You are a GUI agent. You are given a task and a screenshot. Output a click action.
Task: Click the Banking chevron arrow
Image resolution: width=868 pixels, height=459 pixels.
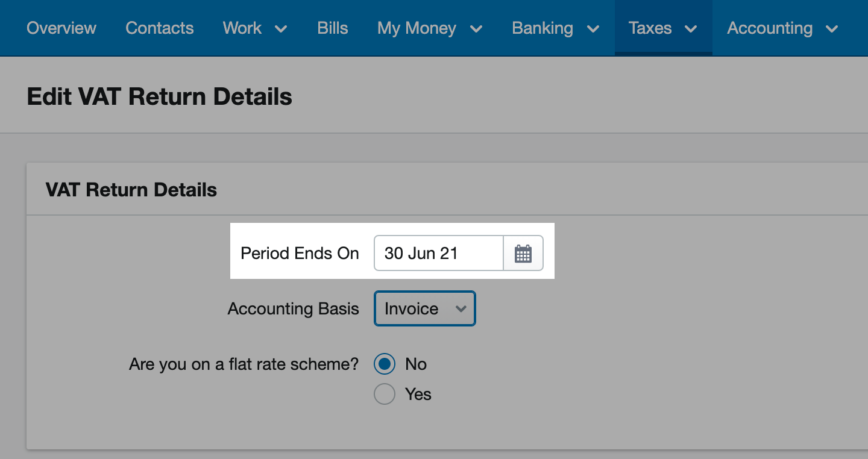593,28
